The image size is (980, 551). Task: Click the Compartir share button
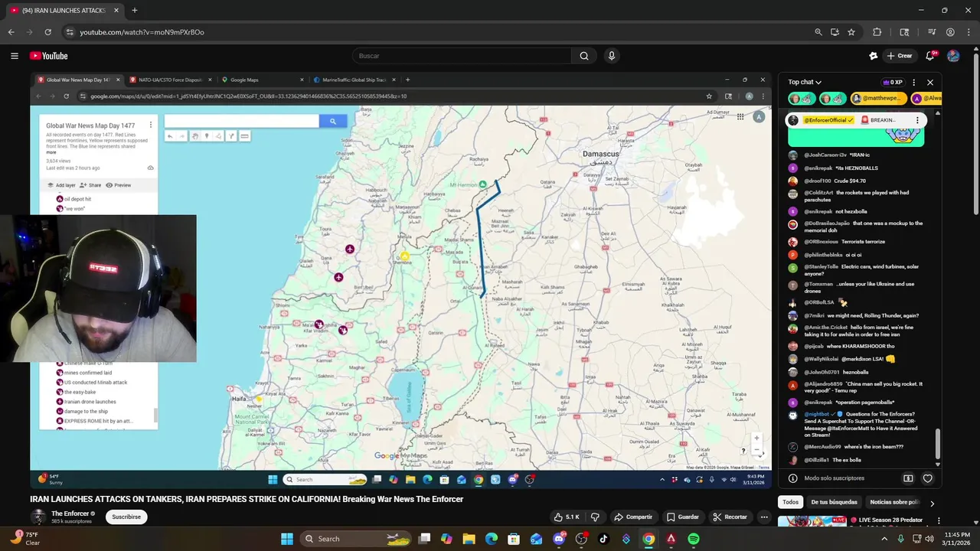point(633,517)
